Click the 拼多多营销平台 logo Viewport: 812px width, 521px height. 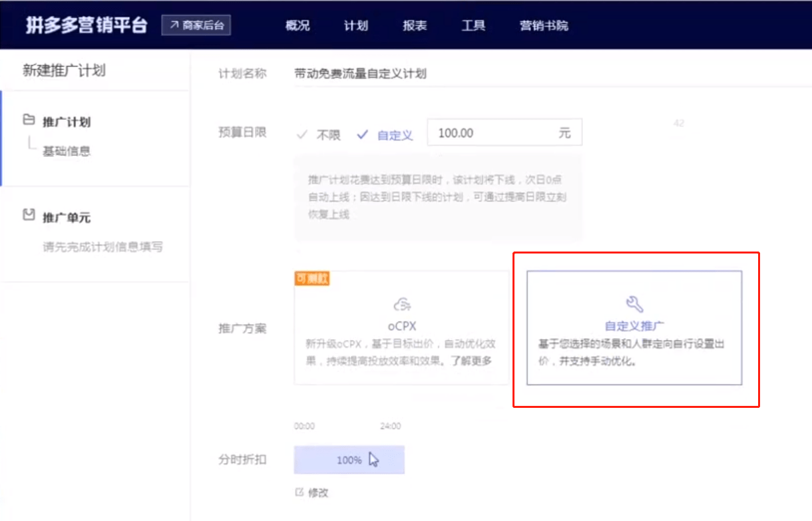coord(86,26)
